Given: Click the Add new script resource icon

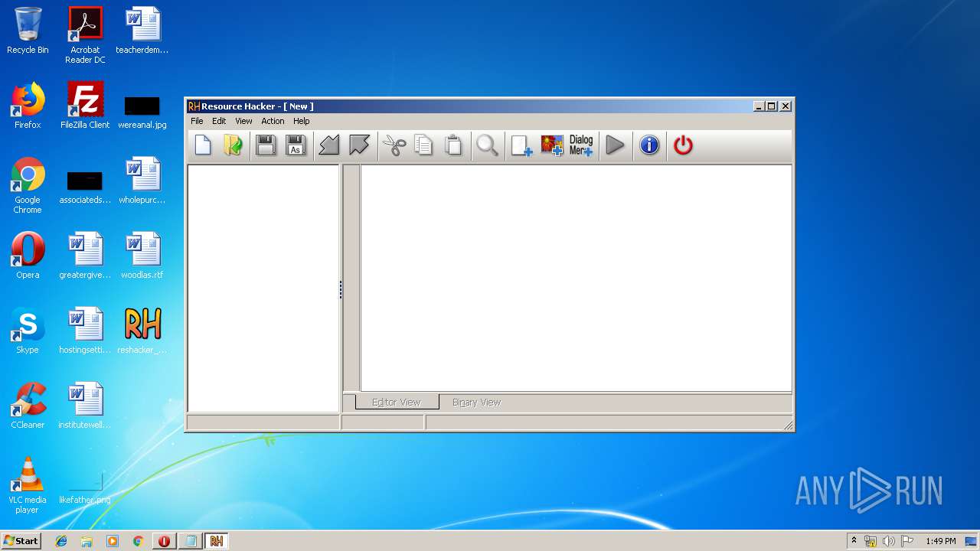Looking at the screenshot, I should click(x=521, y=145).
